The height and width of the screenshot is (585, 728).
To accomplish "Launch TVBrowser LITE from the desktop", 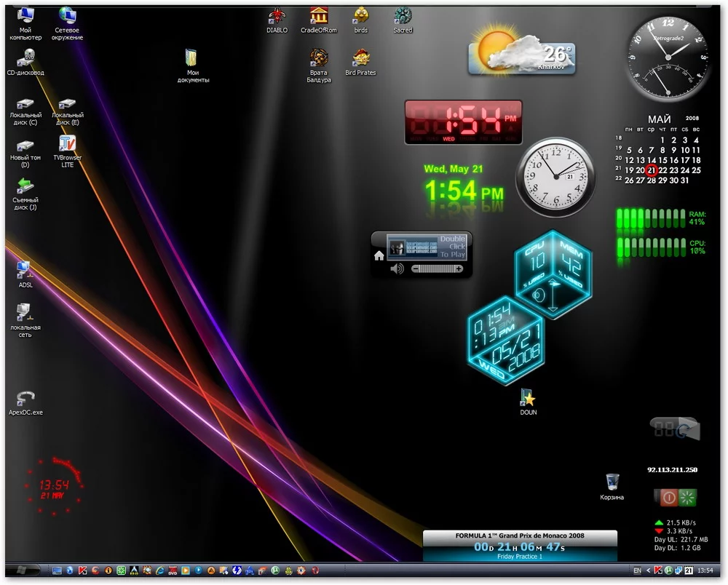I will pyautogui.click(x=67, y=143).
